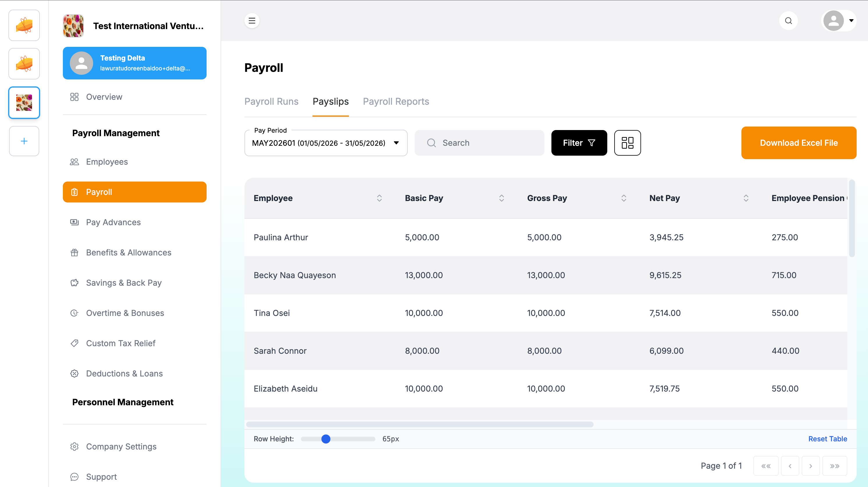Switch to the Payroll Reports tab
The width and height of the screenshot is (868, 487).
(396, 101)
